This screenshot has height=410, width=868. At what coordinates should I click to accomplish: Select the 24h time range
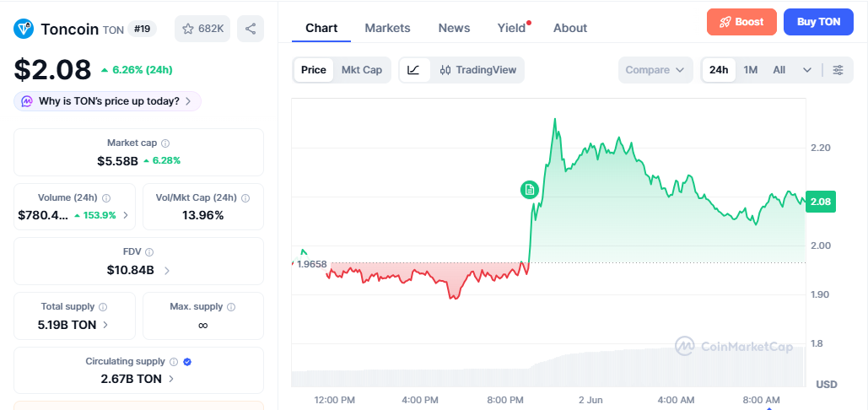pos(719,70)
